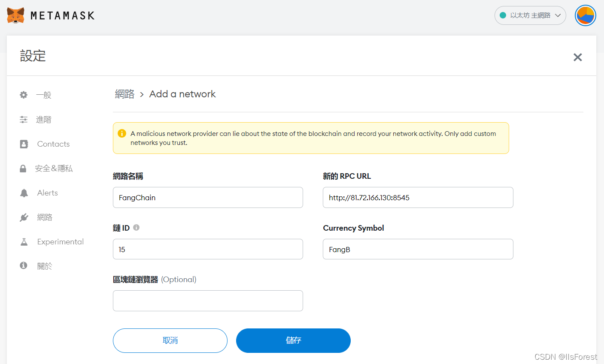
Task: Click the sliders icon next to 進階
Action: coord(23,119)
